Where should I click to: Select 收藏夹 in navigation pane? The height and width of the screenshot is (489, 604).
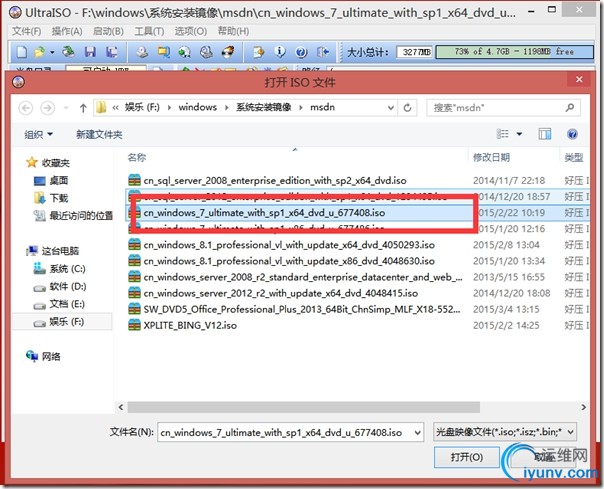coord(55,163)
